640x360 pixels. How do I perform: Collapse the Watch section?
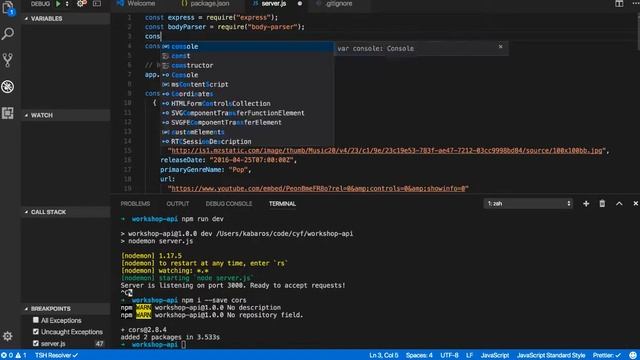[66, 116]
